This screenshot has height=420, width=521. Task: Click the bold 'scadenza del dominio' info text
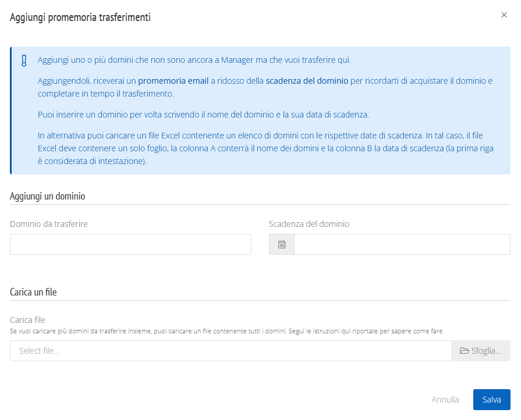(307, 81)
